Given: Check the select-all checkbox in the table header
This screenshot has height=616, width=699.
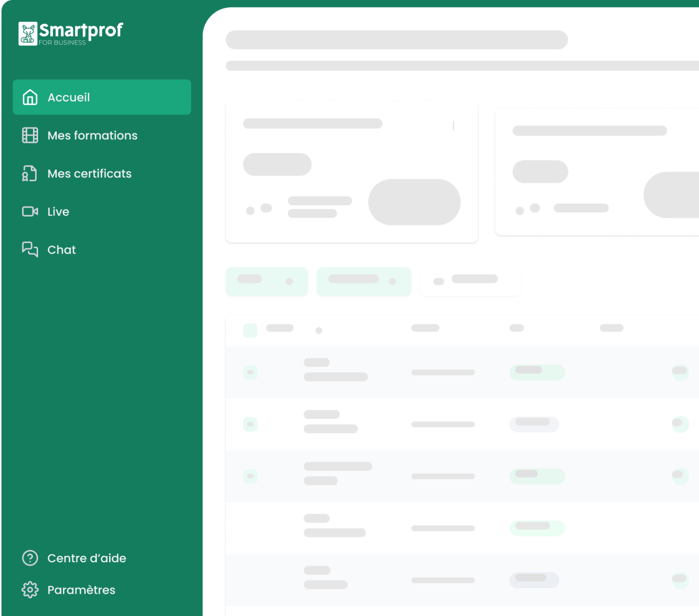Looking at the screenshot, I should point(250,329).
